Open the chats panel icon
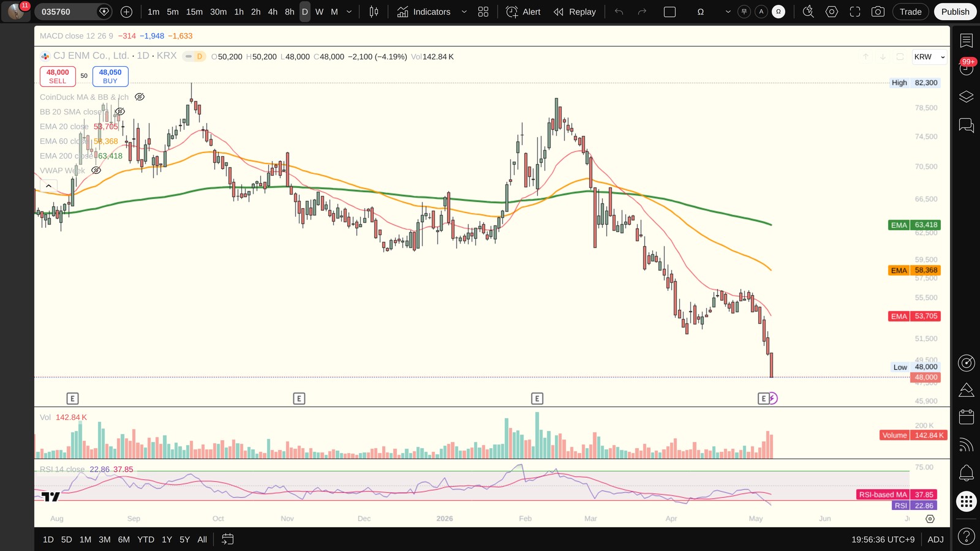The width and height of the screenshot is (980, 551). (x=967, y=126)
